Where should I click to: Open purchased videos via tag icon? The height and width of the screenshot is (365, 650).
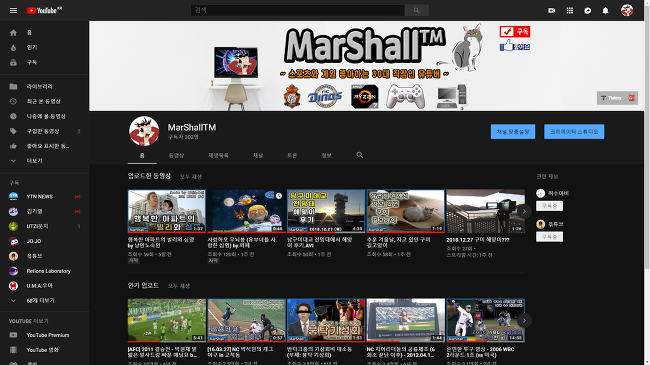click(13, 131)
